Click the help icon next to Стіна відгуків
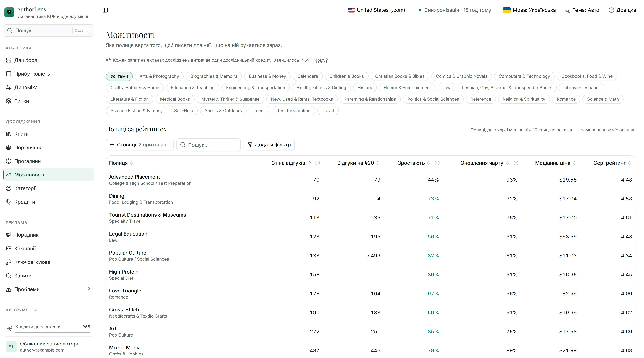 (x=318, y=163)
